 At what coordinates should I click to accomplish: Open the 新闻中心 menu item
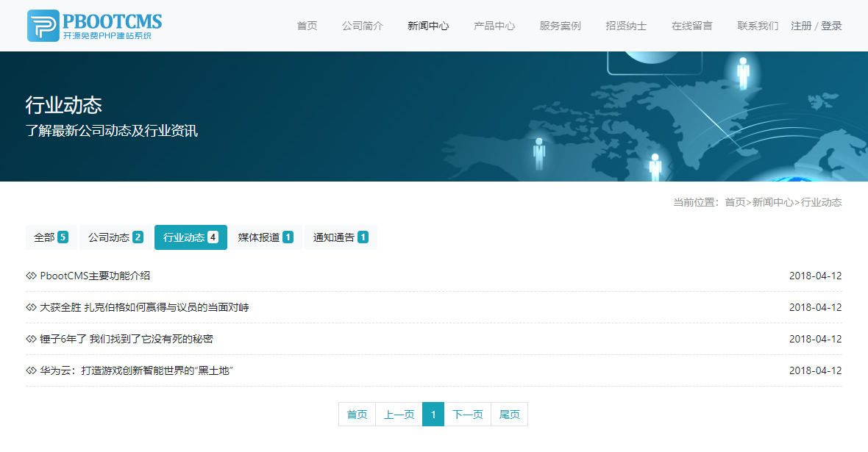[x=427, y=25]
